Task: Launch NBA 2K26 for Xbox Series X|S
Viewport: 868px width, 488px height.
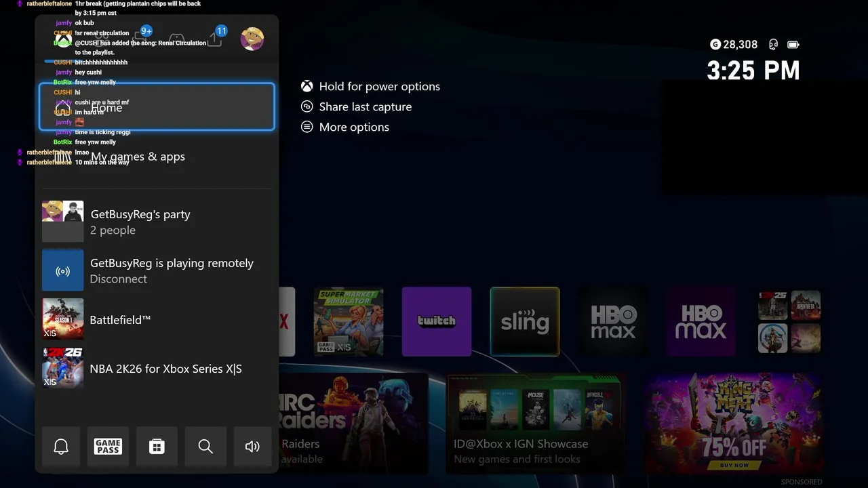Action: coord(157,368)
